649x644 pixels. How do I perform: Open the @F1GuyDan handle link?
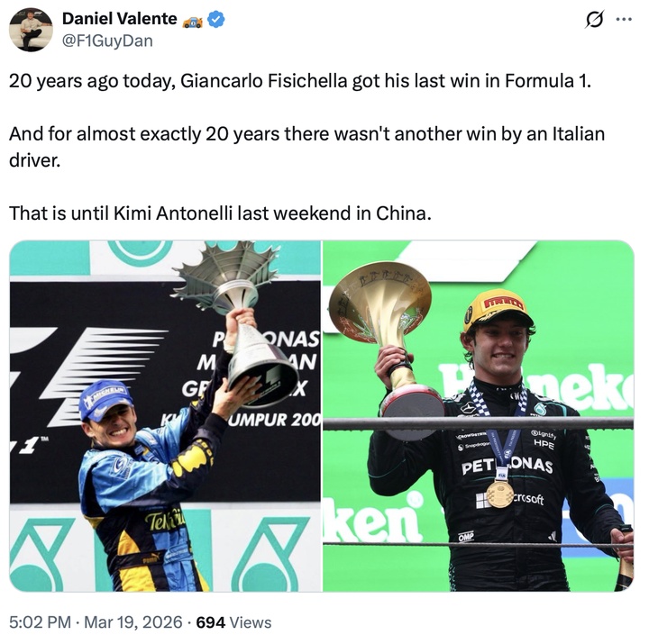point(107,41)
